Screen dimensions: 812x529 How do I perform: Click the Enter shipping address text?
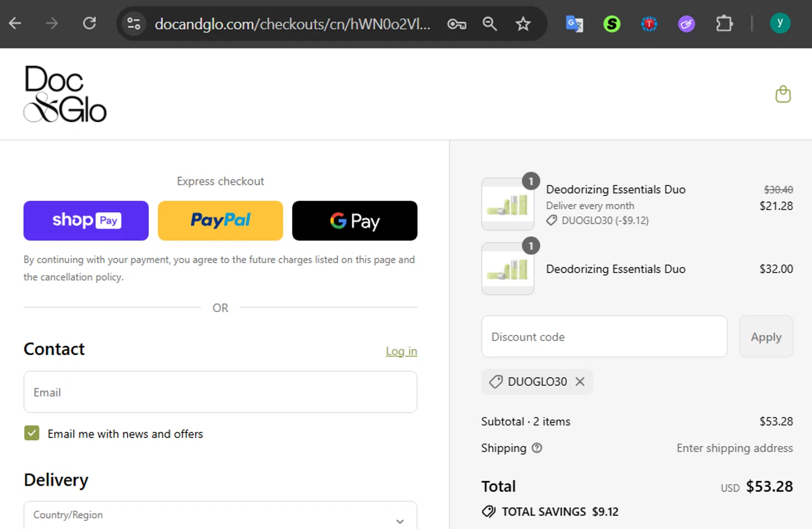click(735, 448)
